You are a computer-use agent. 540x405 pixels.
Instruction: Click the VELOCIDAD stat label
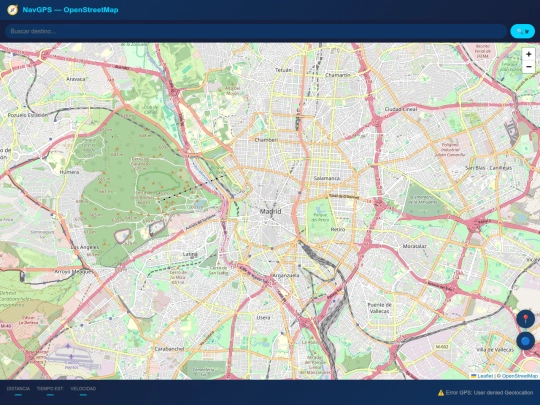click(83, 389)
